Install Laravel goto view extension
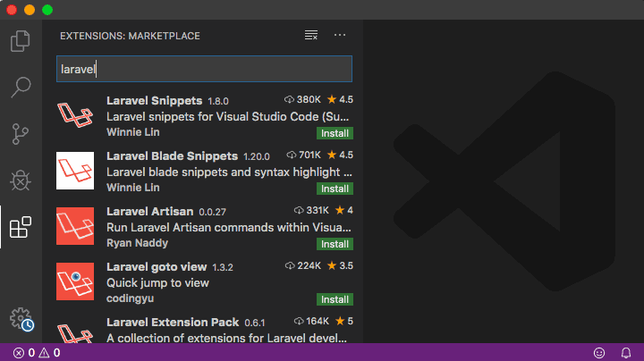 335,299
